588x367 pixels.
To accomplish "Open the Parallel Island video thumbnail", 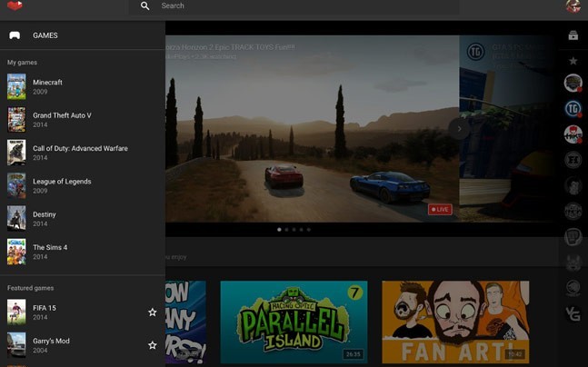I will [294, 322].
